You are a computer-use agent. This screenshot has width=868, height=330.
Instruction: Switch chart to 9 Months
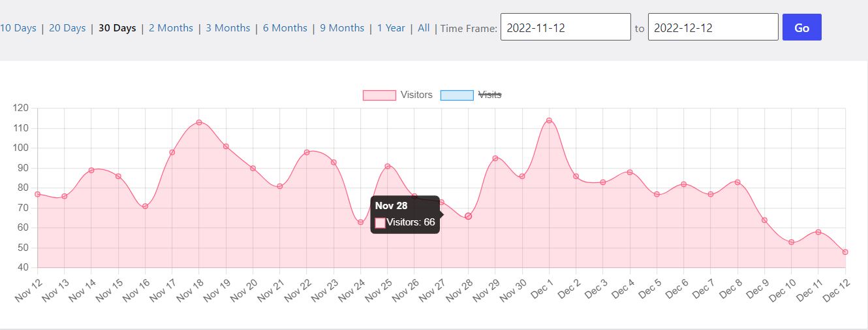tap(342, 28)
